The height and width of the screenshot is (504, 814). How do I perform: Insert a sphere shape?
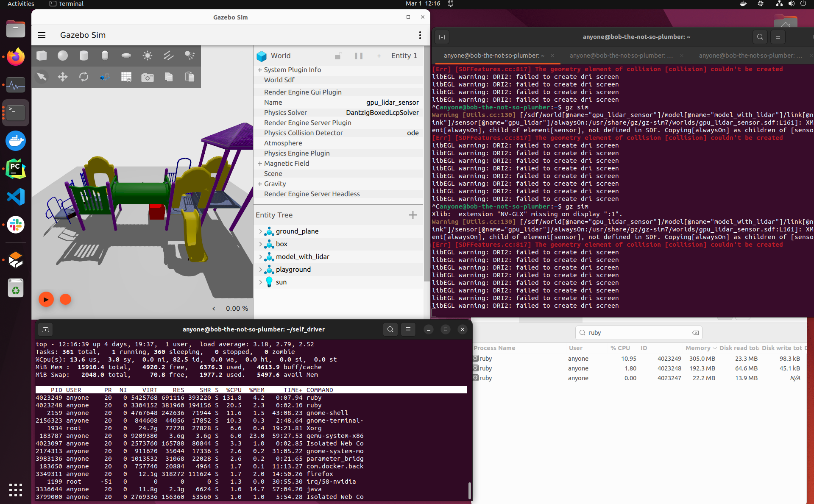[x=62, y=55]
